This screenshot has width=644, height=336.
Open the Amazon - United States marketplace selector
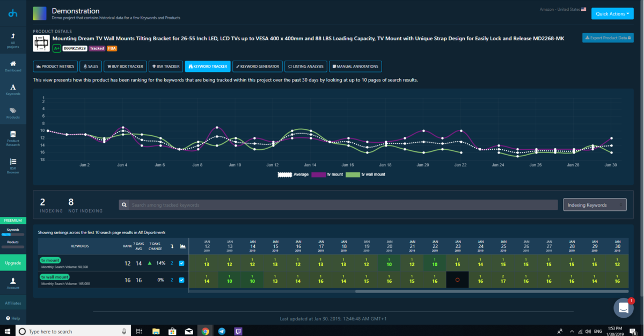tap(563, 10)
